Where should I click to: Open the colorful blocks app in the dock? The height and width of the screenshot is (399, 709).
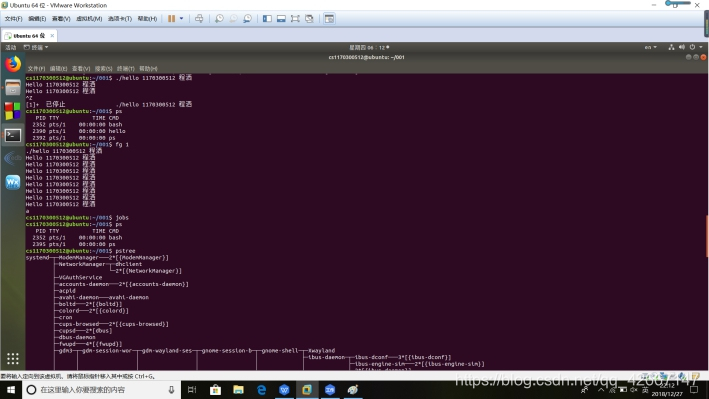[x=13, y=111]
